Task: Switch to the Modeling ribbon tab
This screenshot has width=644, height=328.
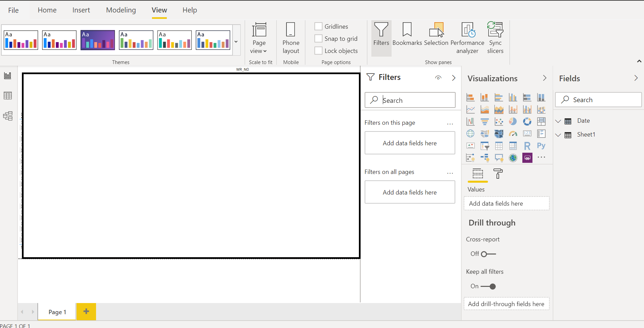Action: (121, 10)
